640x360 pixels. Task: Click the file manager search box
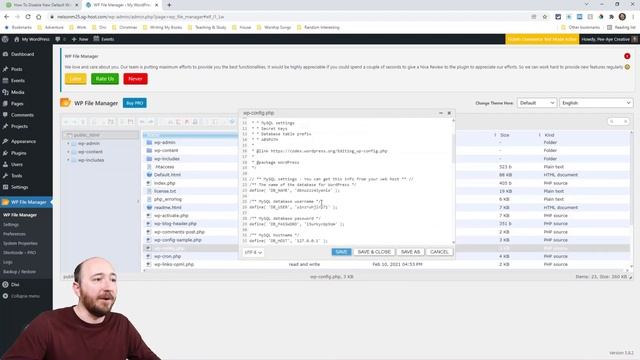[618, 122]
